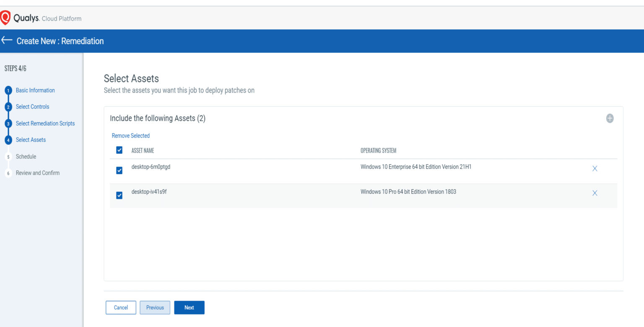Click the step 3 Select Remediation Scripts circle

coord(8,123)
